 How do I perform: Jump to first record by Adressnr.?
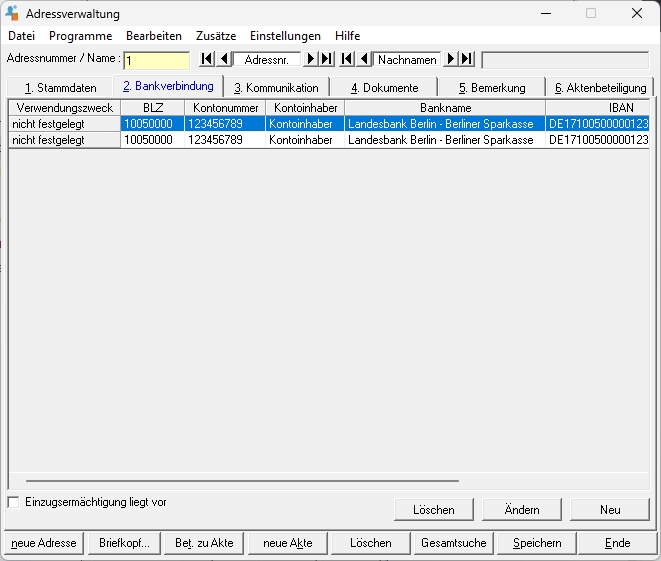[207, 60]
